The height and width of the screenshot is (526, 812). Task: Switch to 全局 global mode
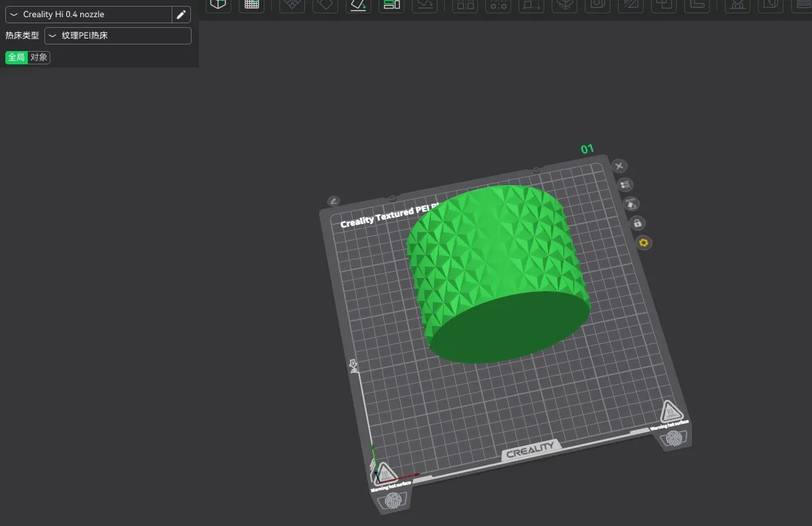click(17, 58)
